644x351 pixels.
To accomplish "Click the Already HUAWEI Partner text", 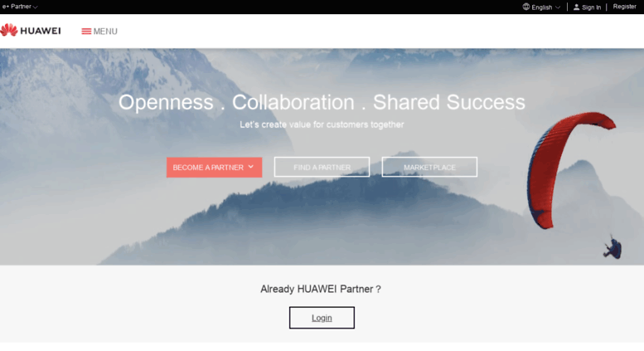I will point(321,289).
